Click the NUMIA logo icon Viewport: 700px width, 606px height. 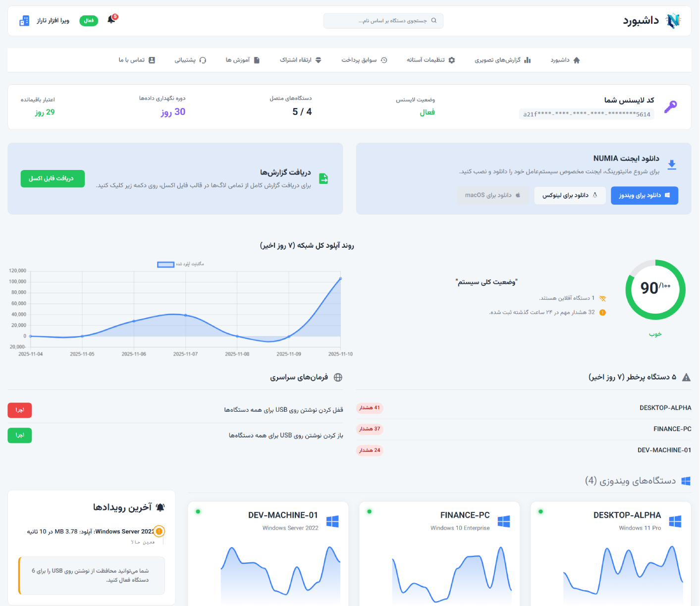point(673,21)
